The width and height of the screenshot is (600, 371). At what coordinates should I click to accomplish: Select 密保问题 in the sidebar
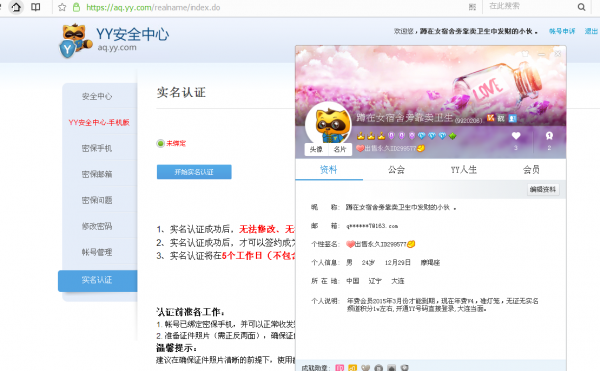pos(97,200)
